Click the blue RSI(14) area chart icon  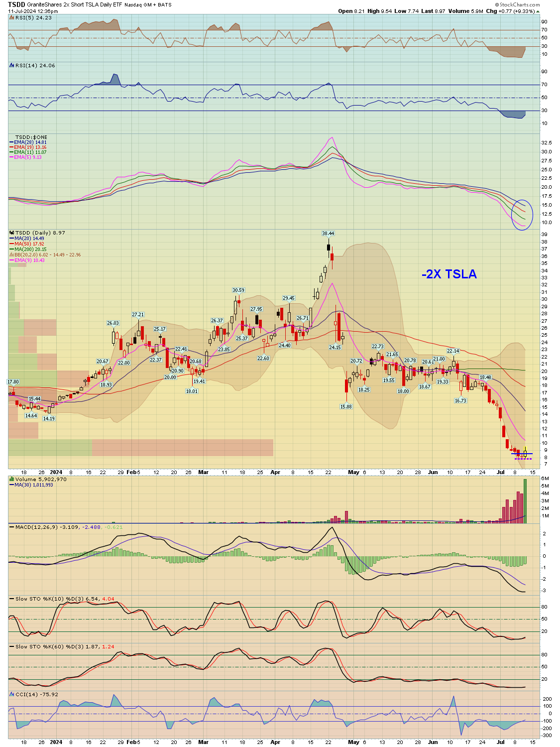pyautogui.click(x=12, y=65)
